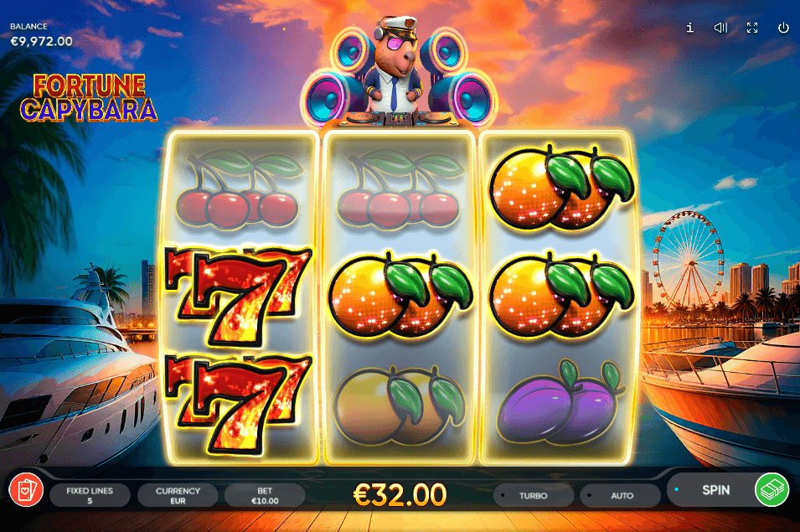The width and height of the screenshot is (800, 532).
Task: Open the Fixed Lines 5 option
Action: click(90, 495)
